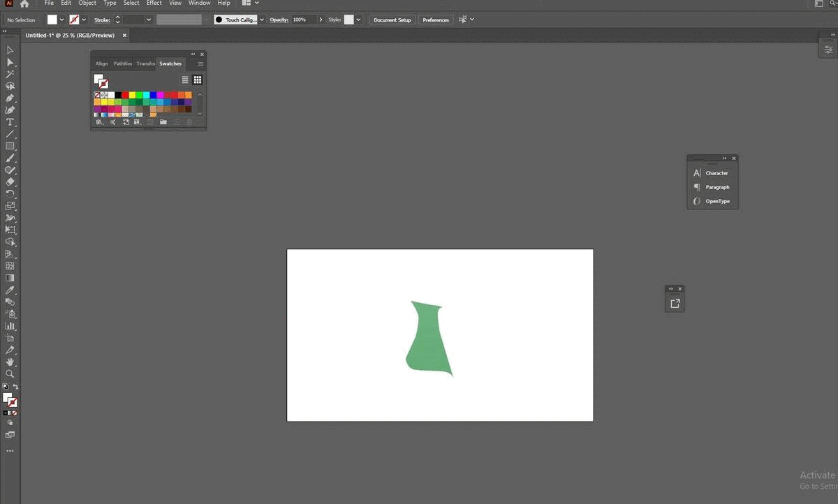Set toolbar paint to None

15,413
